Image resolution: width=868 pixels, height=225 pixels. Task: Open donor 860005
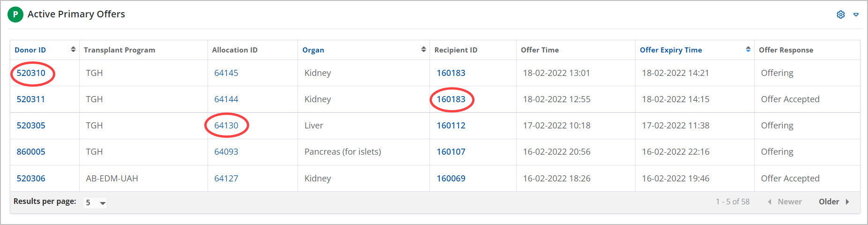point(31,152)
